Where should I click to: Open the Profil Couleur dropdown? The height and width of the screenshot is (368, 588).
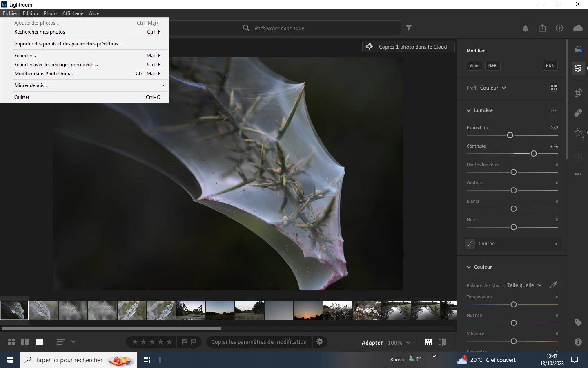(494, 88)
